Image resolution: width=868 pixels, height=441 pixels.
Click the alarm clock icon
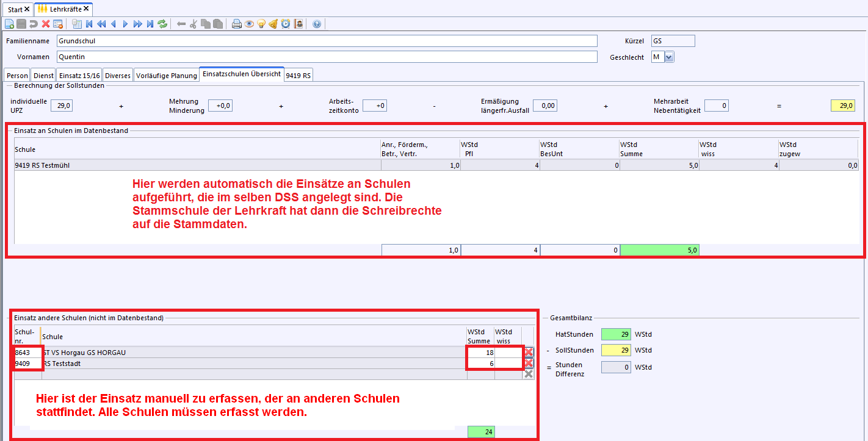(286, 24)
